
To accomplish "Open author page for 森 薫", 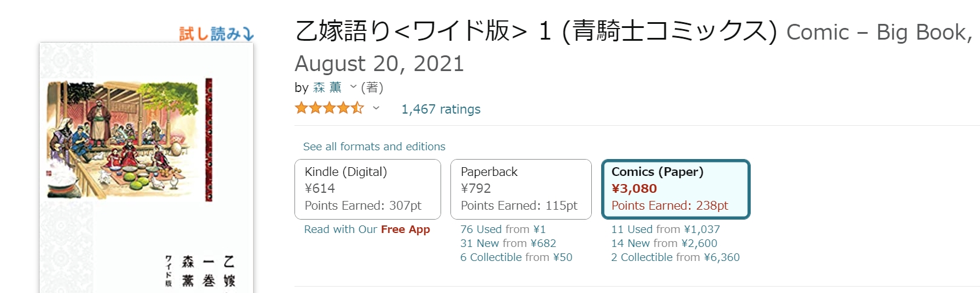I will click(x=327, y=87).
